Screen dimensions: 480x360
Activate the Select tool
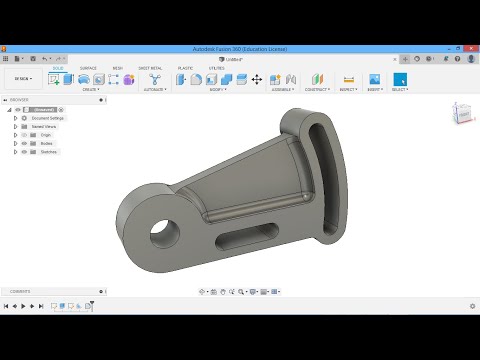coord(400,79)
